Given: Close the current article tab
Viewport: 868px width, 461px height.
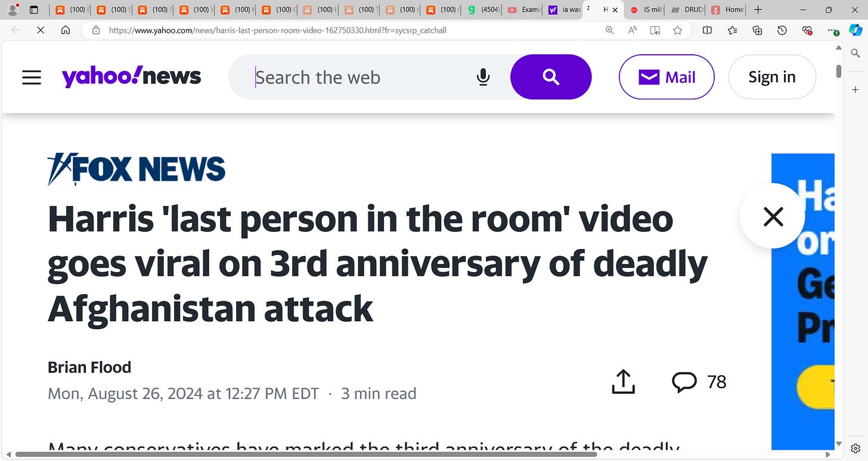Looking at the screenshot, I should 615,10.
